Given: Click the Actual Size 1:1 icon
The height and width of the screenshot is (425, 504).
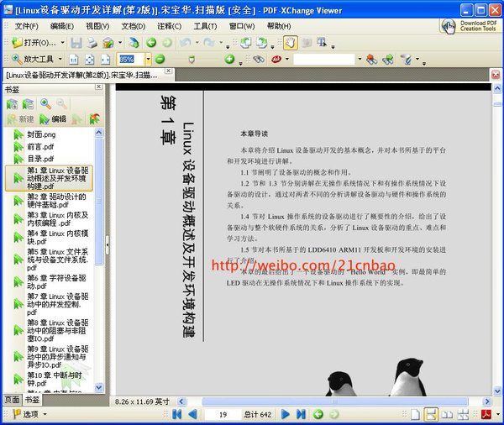Looking at the screenshot, I should click(74, 60).
